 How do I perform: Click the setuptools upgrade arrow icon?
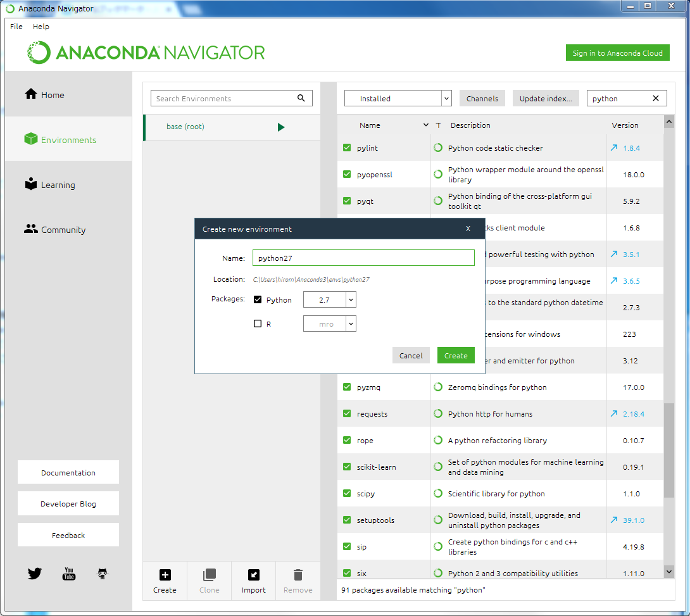pyautogui.click(x=614, y=520)
